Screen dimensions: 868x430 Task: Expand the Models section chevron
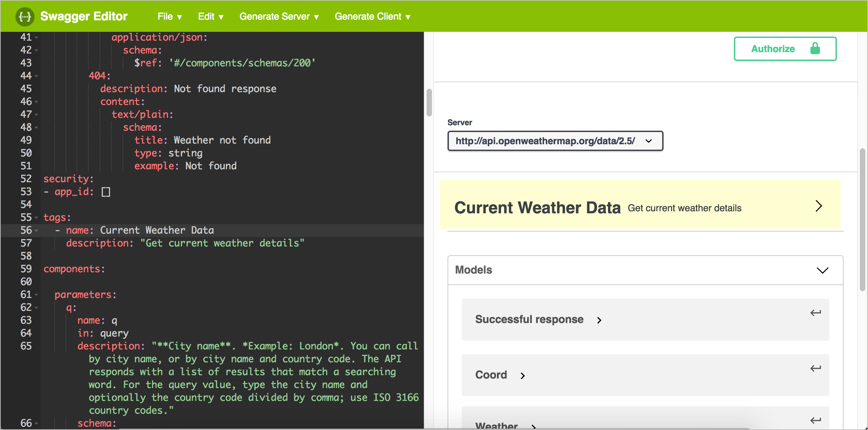823,271
